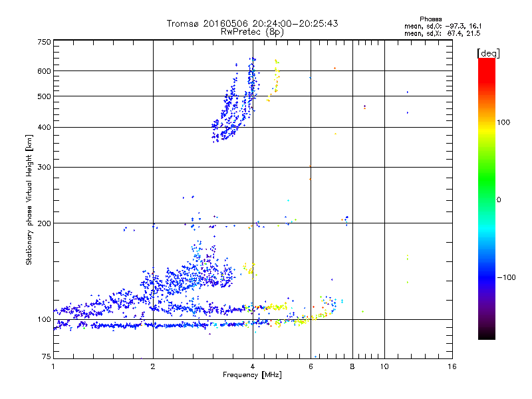Click the 'Frequency [MHz]' axis label

tap(252, 375)
